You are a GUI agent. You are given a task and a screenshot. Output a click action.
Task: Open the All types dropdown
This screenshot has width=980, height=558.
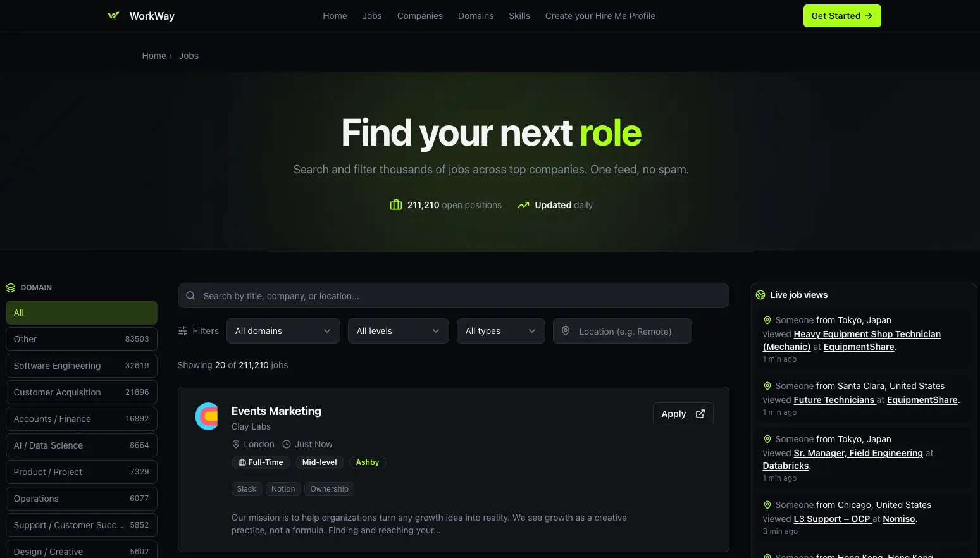[x=501, y=331]
